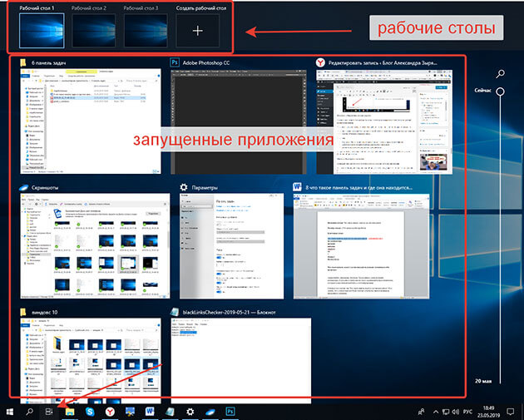Open Photoshop from the taskbar
This screenshot has width=524, height=420.
tap(230, 412)
